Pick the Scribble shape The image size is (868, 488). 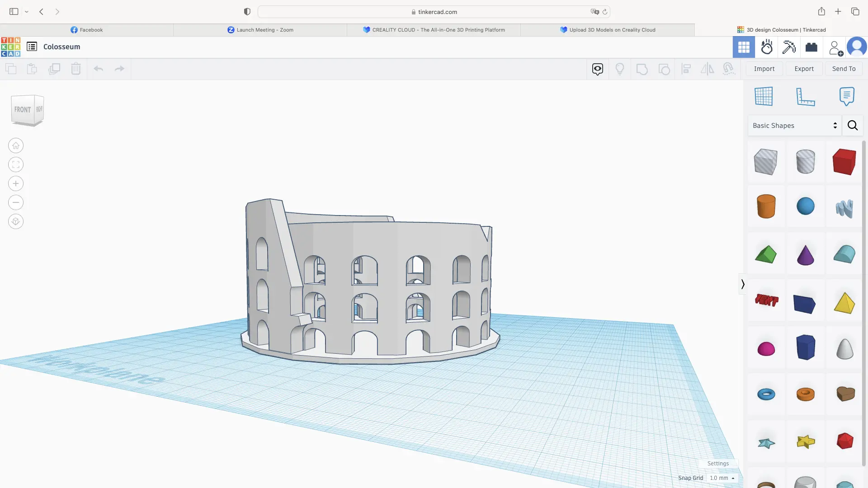844,208
